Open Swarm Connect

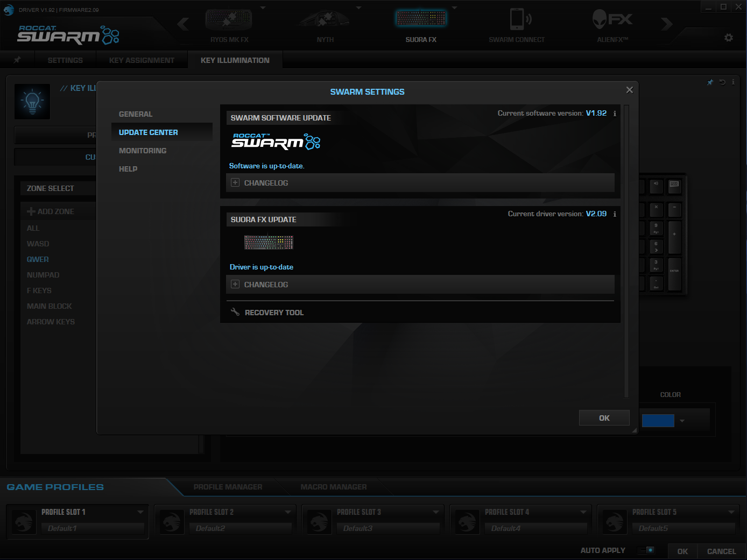(x=517, y=24)
